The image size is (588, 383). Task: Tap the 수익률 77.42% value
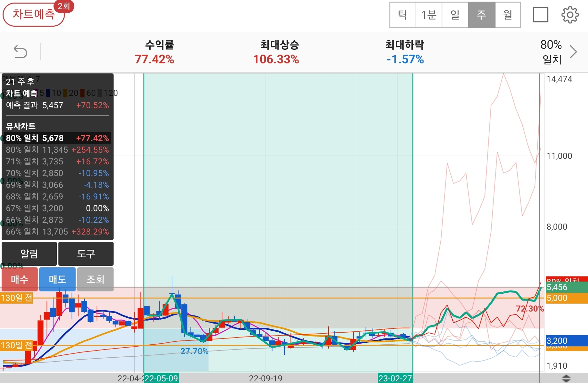[x=154, y=59]
